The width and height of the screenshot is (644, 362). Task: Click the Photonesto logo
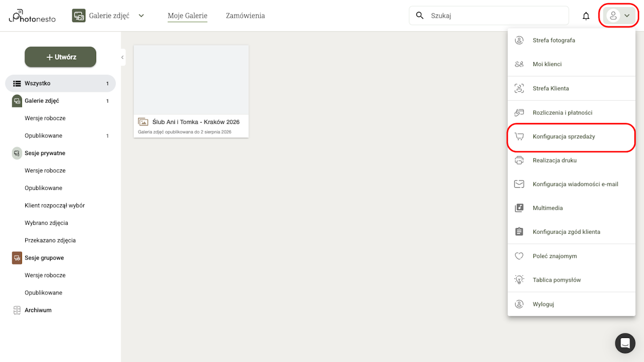click(32, 16)
